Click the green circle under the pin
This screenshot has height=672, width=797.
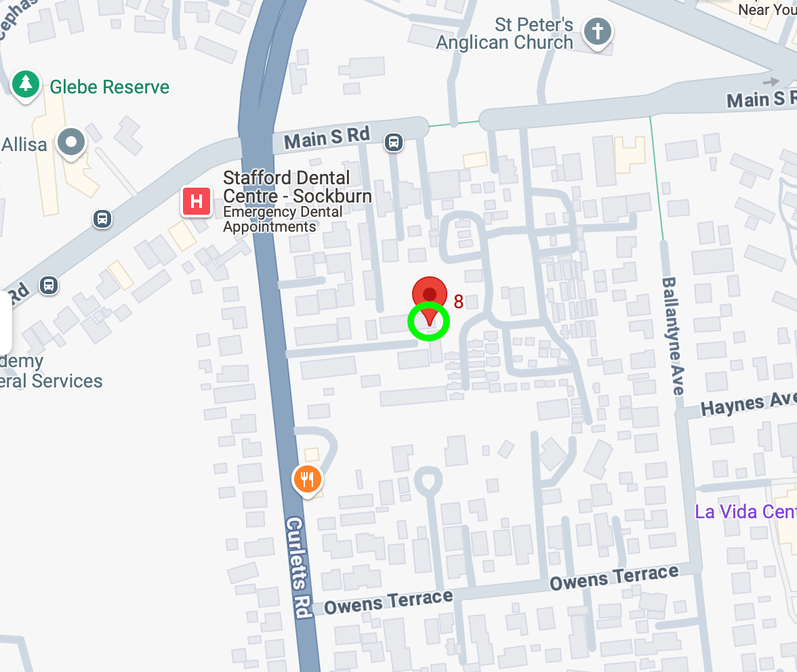click(x=429, y=321)
